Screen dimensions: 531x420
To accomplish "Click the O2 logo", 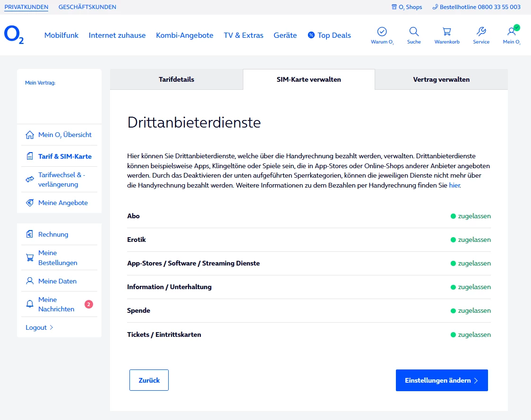I will click(14, 35).
